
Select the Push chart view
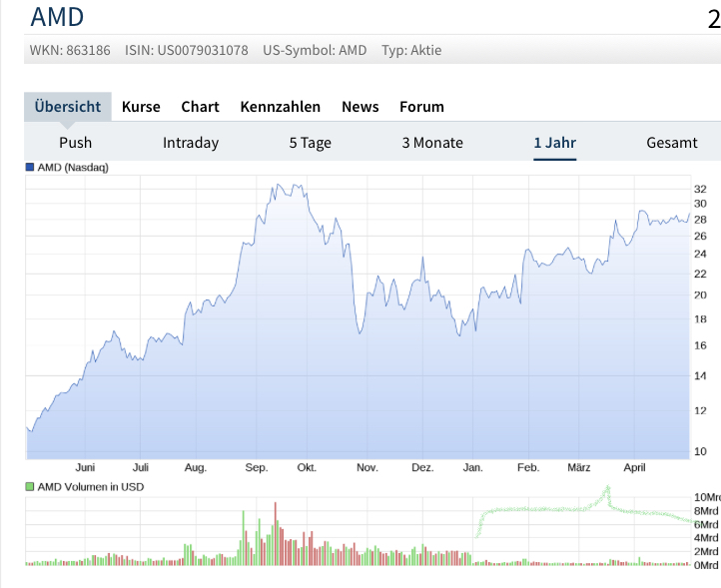click(x=76, y=143)
